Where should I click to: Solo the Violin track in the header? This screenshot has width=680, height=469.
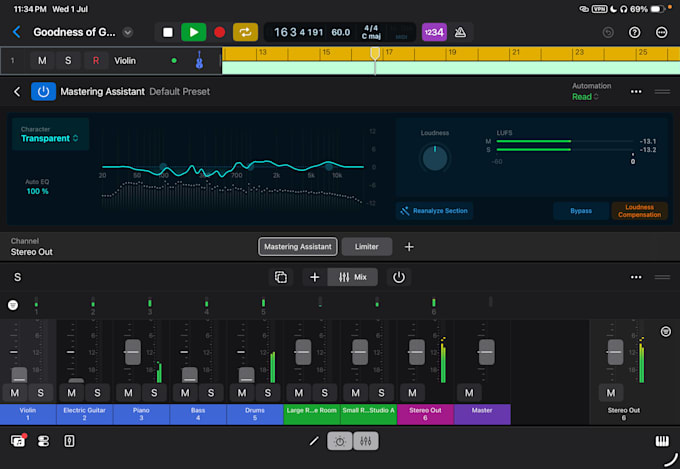(x=68, y=61)
